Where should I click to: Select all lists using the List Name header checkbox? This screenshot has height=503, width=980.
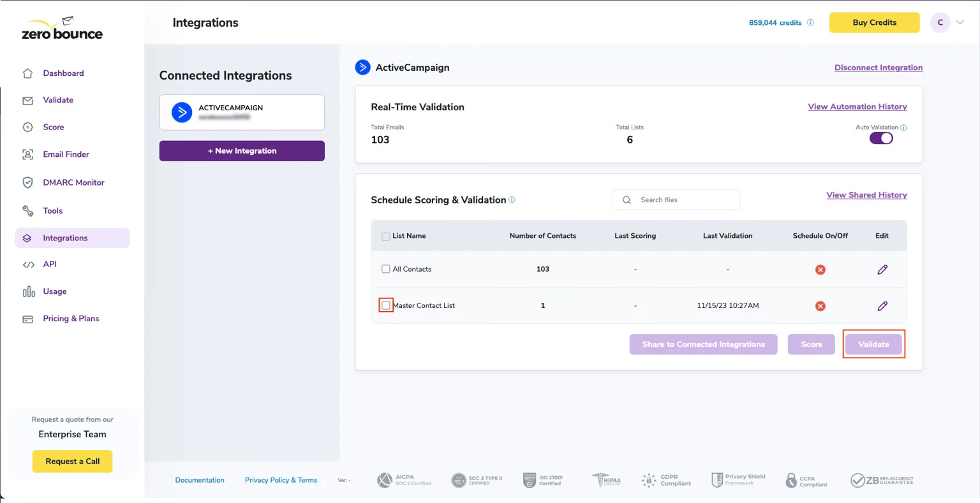(385, 235)
